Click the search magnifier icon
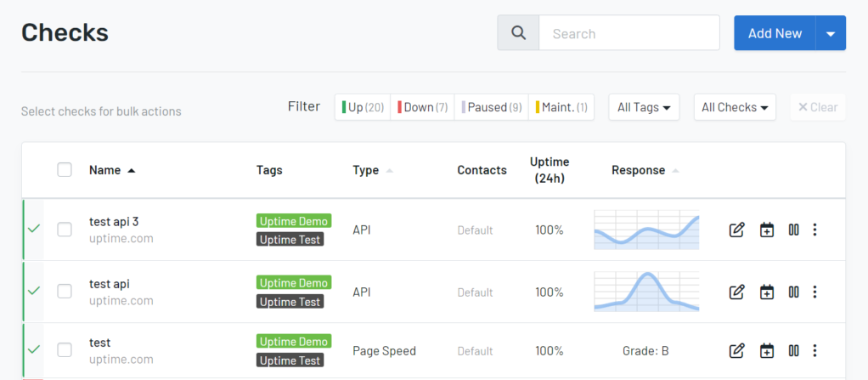Viewport: 868px width, 380px height. point(518,34)
